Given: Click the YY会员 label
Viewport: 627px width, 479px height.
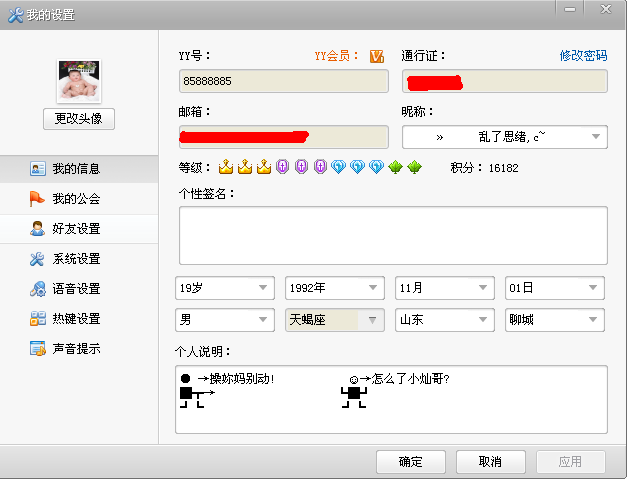Looking at the screenshot, I should click(336, 56).
